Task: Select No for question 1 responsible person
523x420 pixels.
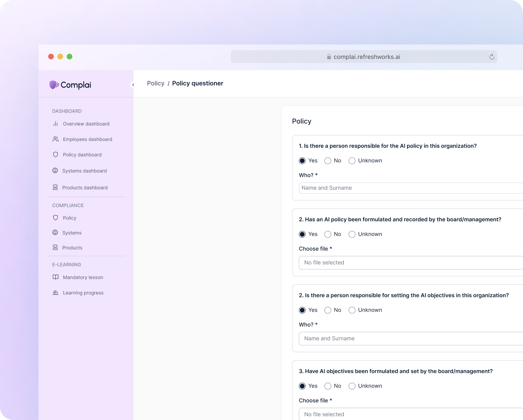Action: [x=328, y=161]
